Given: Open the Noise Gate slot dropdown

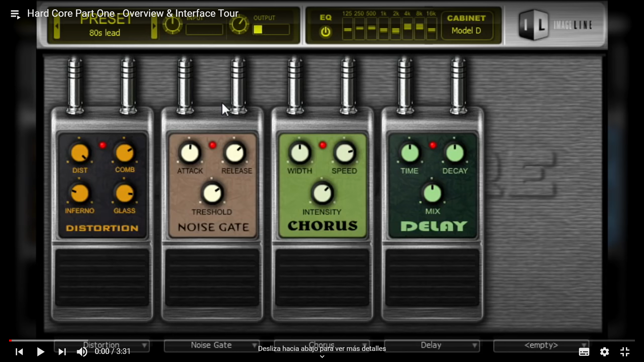Looking at the screenshot, I should 211,345.
